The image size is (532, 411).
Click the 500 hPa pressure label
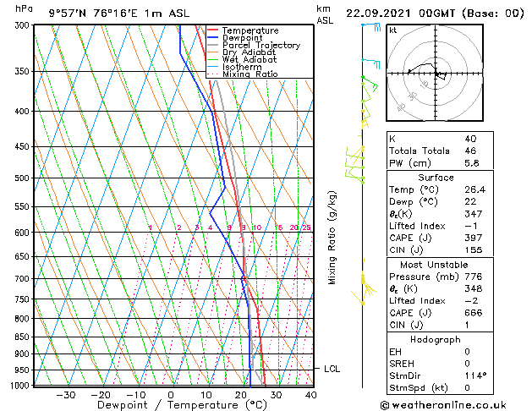click(x=22, y=178)
